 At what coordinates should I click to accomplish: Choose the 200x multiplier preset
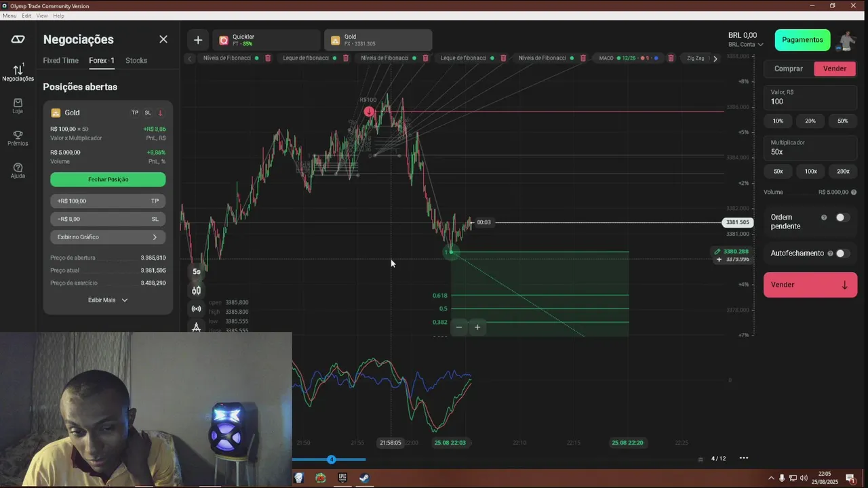point(843,171)
